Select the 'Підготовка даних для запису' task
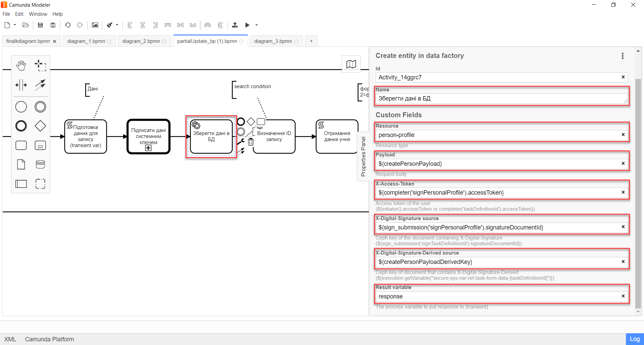Screen dimensions: 644x345 (x=86, y=137)
